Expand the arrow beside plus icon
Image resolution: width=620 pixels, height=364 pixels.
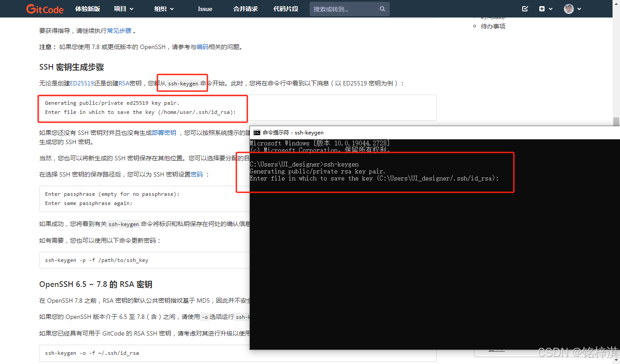551,9
